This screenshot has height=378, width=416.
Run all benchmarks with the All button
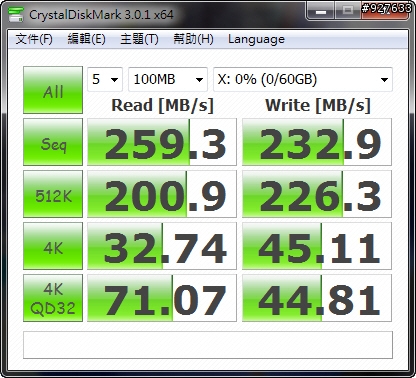[x=53, y=90]
